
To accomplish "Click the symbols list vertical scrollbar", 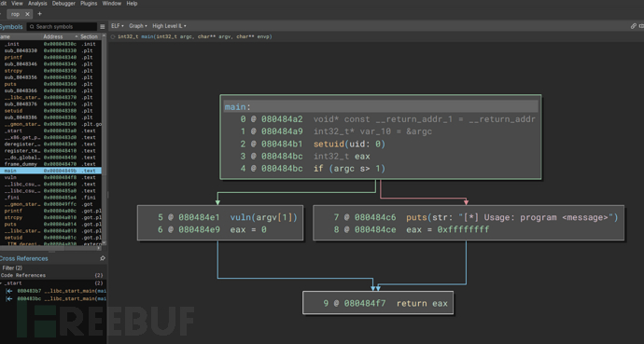I will (105, 140).
